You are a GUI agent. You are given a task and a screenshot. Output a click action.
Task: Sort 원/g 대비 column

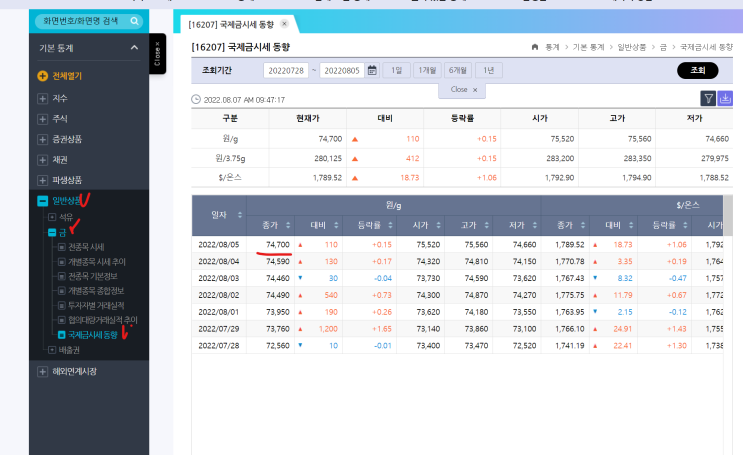point(336,225)
